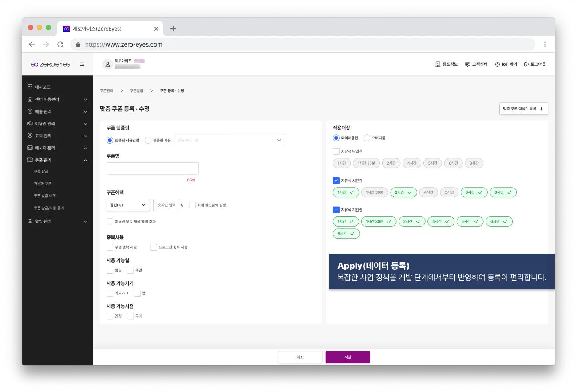Collapse the sidebar with the hamburger icon

click(82, 64)
